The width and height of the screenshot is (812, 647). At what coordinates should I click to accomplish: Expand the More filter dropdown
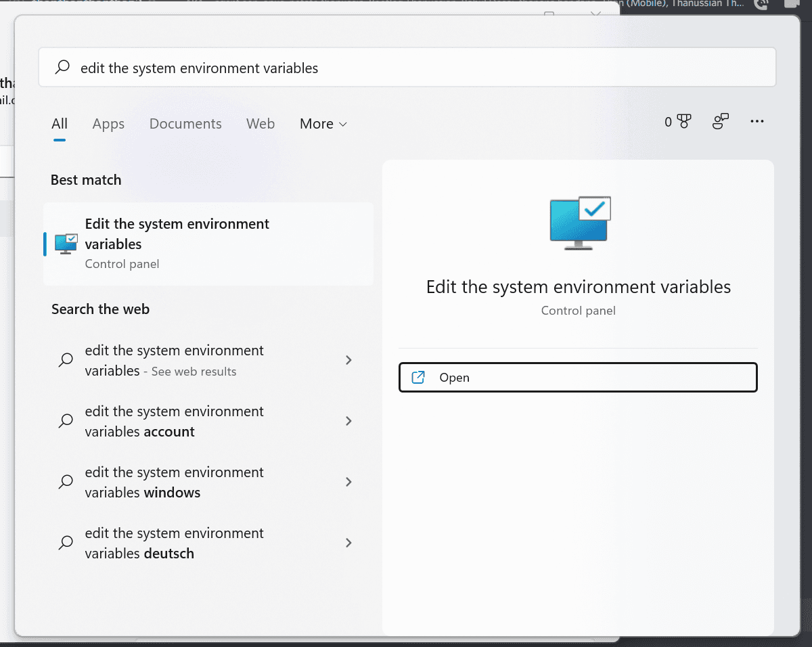click(323, 124)
